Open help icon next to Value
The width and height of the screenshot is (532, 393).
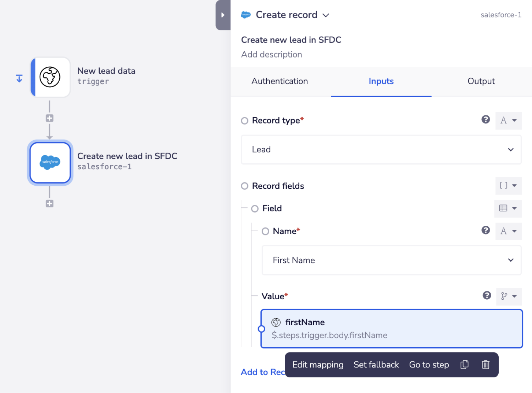tap(487, 295)
